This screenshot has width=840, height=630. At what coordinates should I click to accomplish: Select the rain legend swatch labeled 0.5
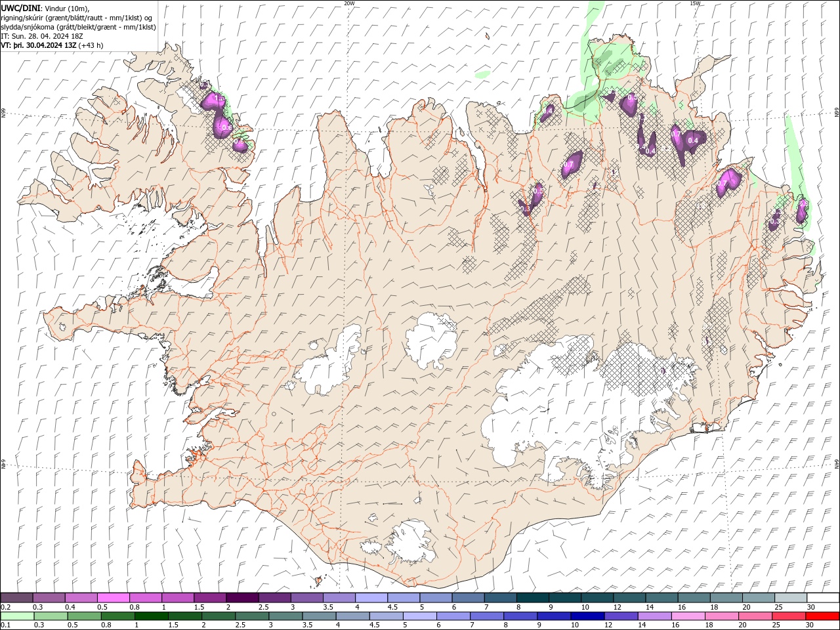point(84,616)
